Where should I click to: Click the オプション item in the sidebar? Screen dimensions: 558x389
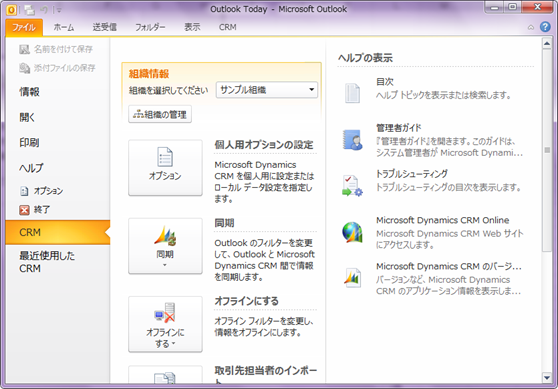click(x=42, y=191)
